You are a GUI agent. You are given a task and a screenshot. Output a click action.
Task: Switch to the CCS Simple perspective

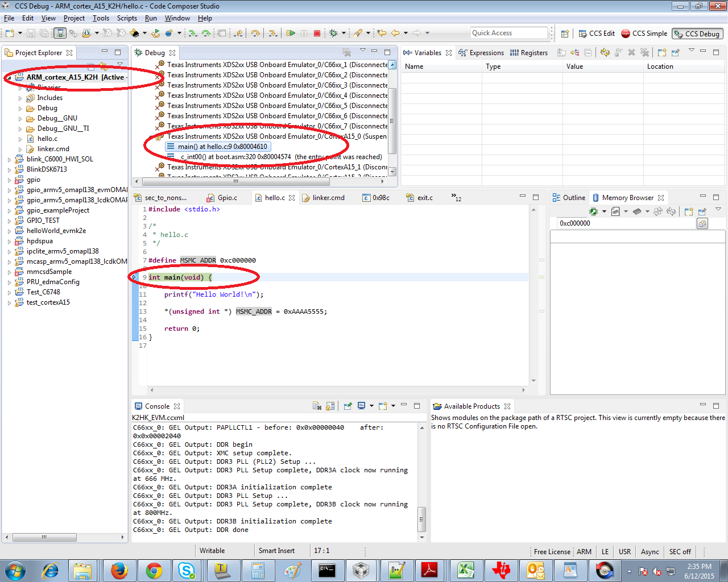tap(644, 34)
